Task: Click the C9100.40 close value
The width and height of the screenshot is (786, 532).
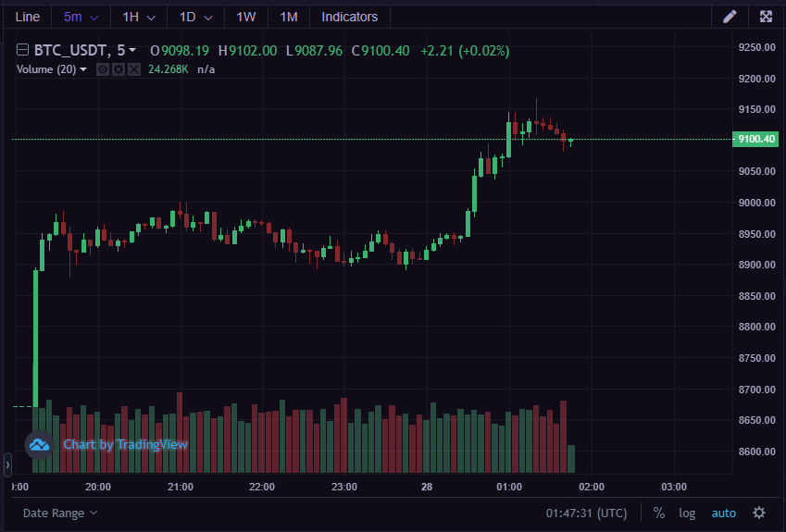Action: 381,51
